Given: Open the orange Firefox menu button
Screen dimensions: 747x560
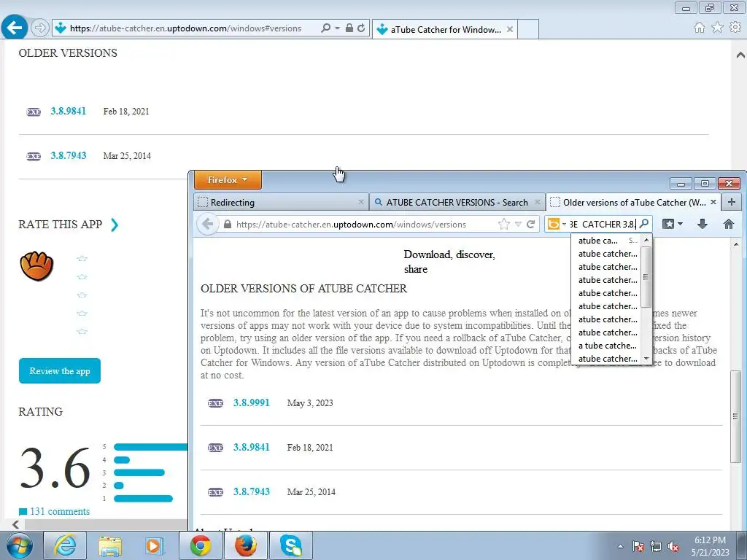Looking at the screenshot, I should [x=228, y=180].
